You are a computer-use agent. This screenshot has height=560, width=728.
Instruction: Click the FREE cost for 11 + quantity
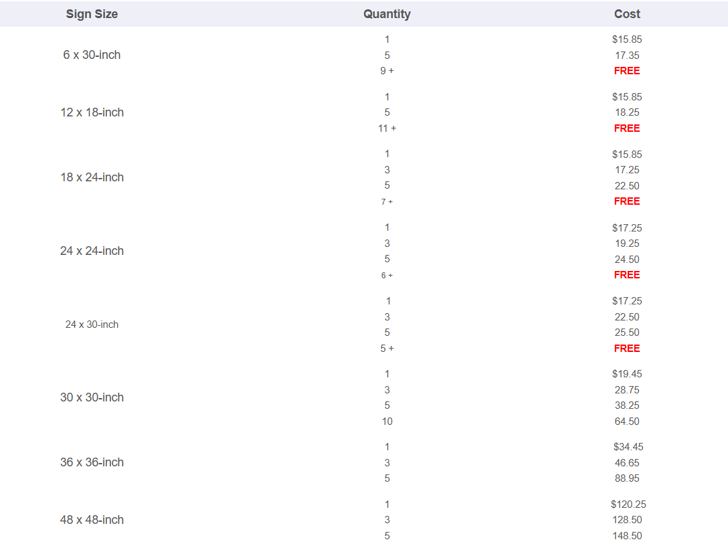click(627, 128)
